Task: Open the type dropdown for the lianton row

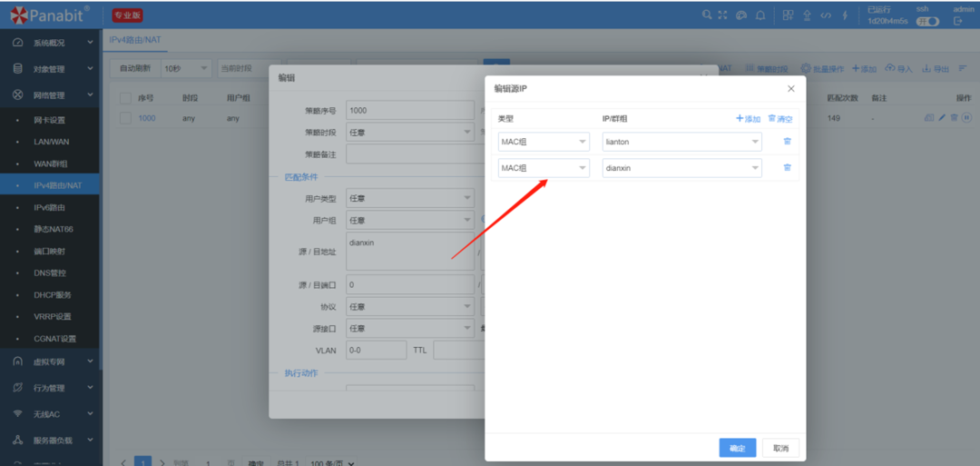Action: [544, 142]
